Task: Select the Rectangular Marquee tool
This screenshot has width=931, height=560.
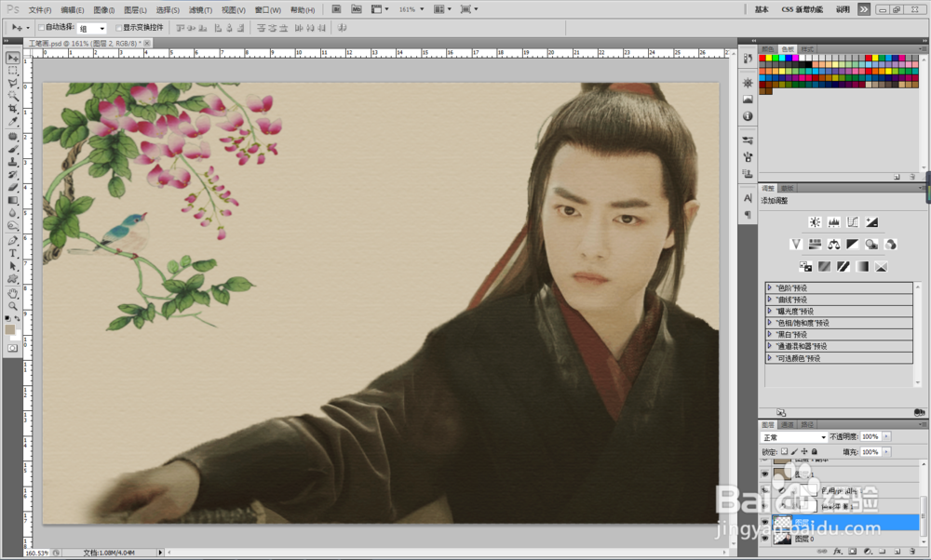Action: coord(12,70)
